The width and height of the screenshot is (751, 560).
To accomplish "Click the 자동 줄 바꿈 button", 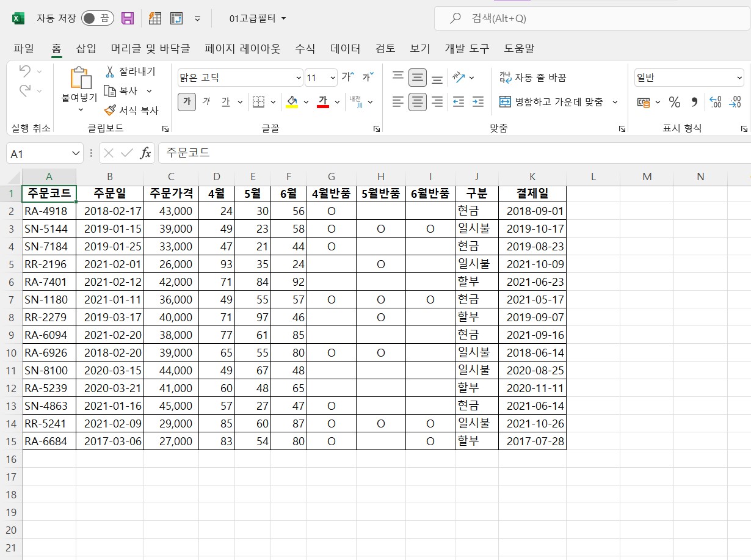I will coord(533,78).
